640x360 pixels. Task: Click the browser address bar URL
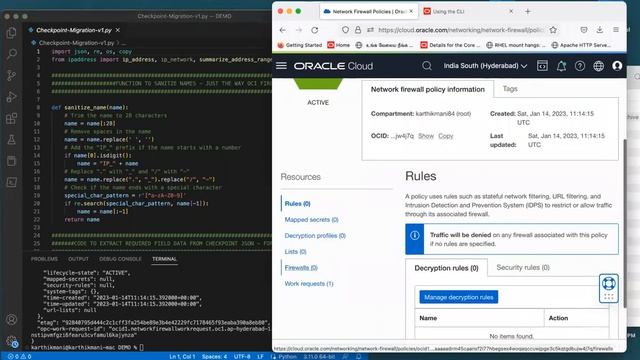460,30
